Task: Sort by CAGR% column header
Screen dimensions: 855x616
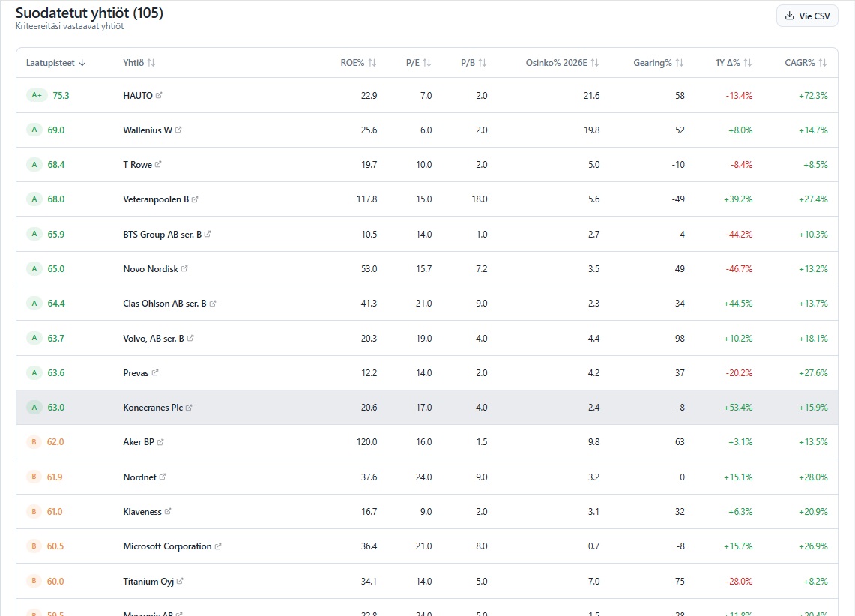Action: pos(806,63)
